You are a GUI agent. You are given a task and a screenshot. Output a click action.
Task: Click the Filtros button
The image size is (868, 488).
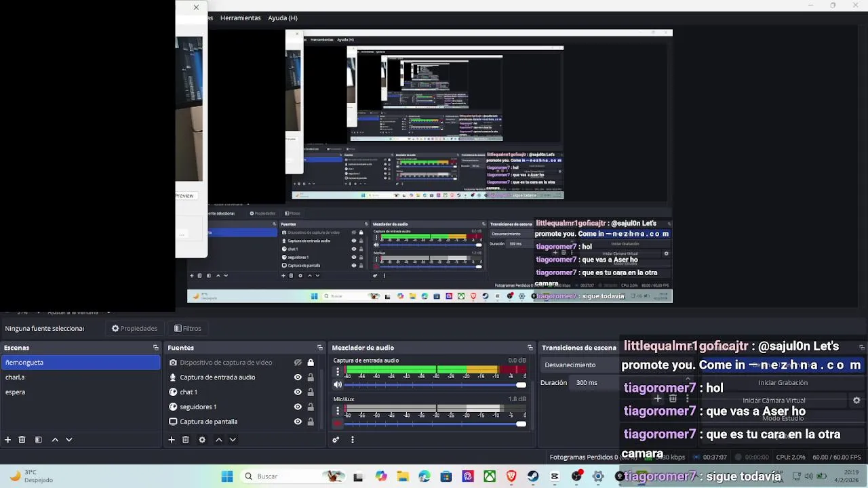[x=188, y=328]
